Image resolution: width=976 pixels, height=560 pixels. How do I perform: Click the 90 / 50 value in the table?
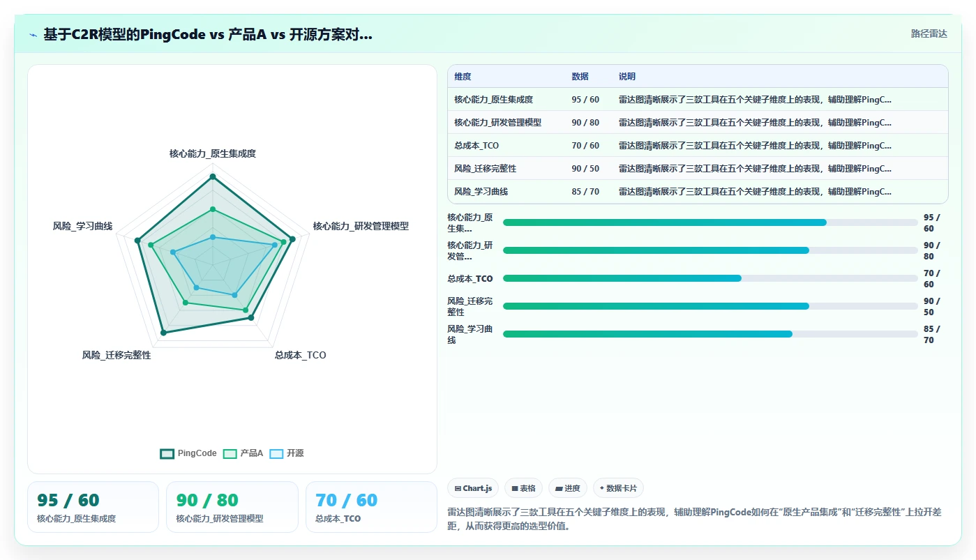[585, 169]
